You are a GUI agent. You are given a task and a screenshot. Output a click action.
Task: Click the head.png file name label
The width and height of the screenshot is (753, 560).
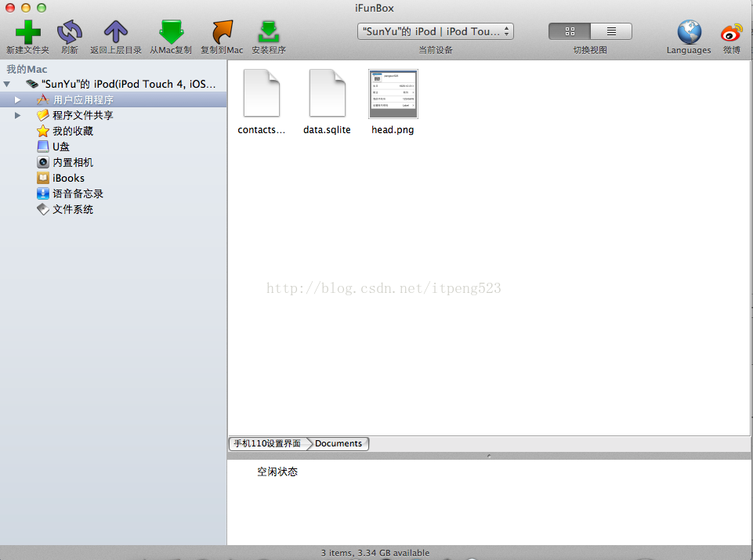point(393,129)
